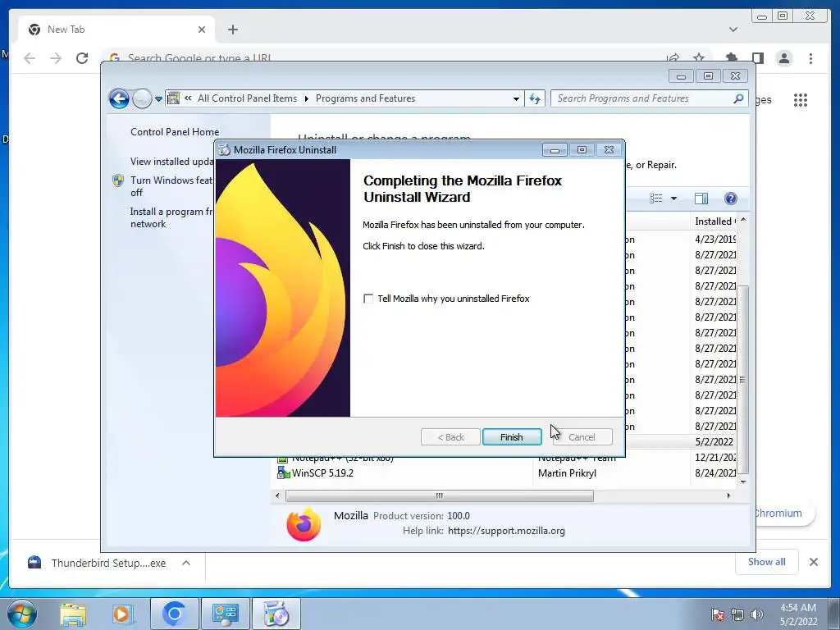The height and width of the screenshot is (630, 840).
Task: Click Finish in Firefox Uninstall wizard
Action: (x=512, y=437)
